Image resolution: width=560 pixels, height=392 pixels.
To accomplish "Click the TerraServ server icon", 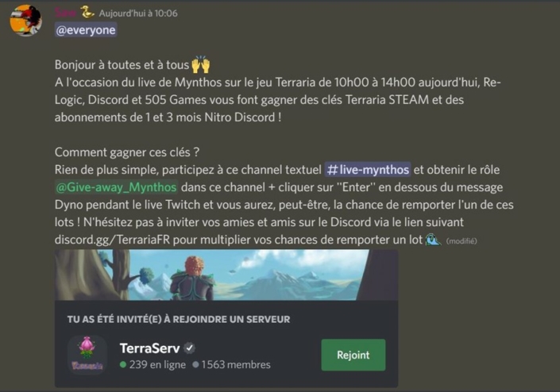I will tap(87, 355).
